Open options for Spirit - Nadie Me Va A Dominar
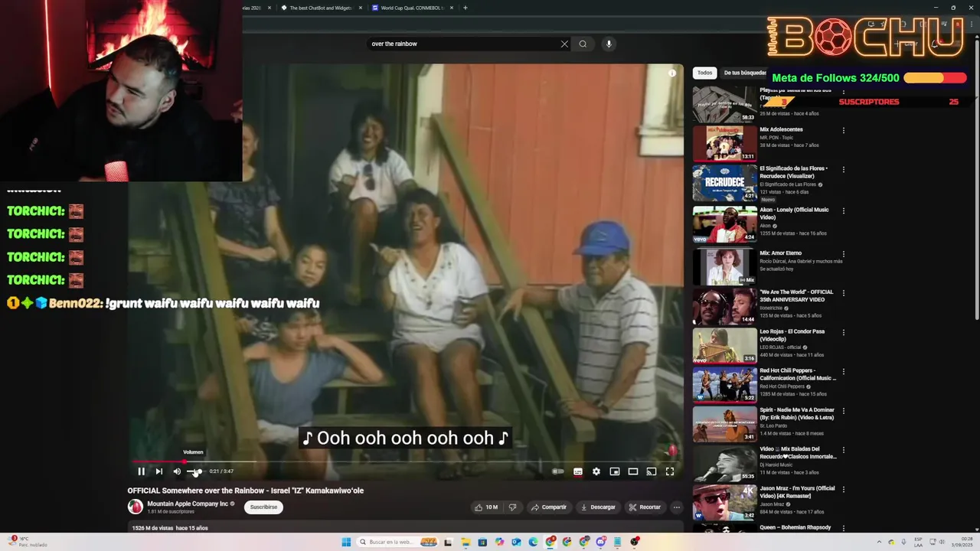Viewport: 980px width, 551px height. coord(844,411)
